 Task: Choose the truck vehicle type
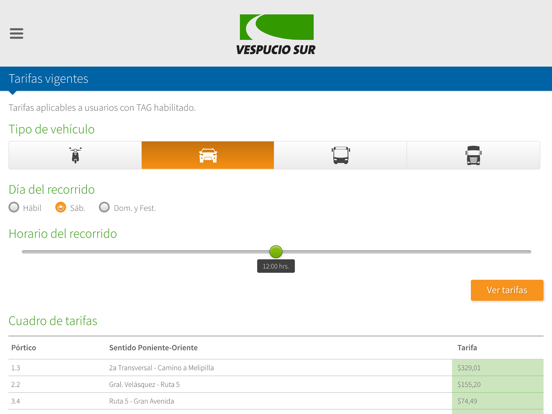(x=473, y=155)
